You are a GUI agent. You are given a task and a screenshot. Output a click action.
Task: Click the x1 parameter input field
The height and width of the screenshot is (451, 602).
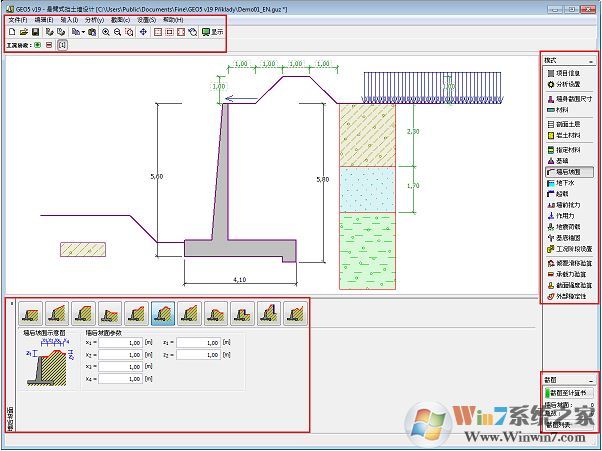pyautogui.click(x=120, y=342)
